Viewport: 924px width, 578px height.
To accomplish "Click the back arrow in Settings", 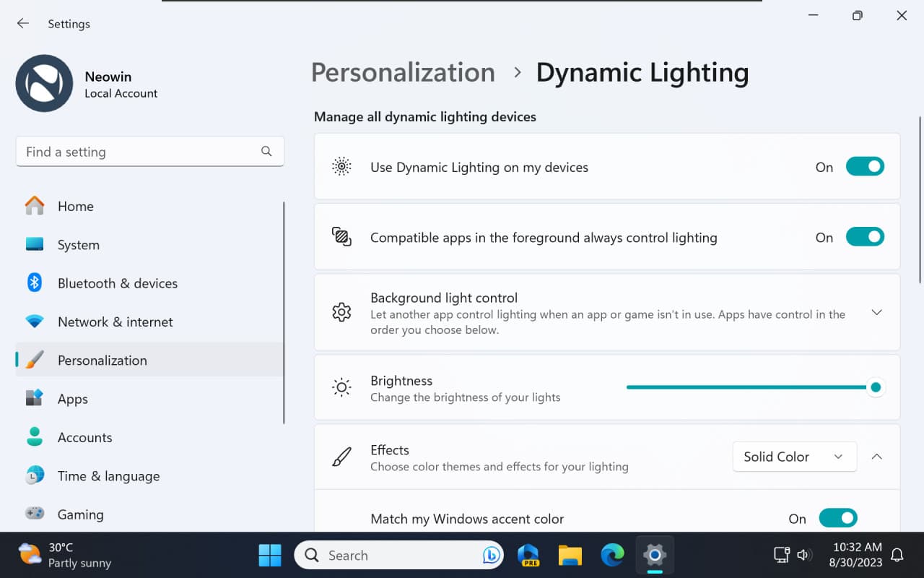I will [22, 23].
